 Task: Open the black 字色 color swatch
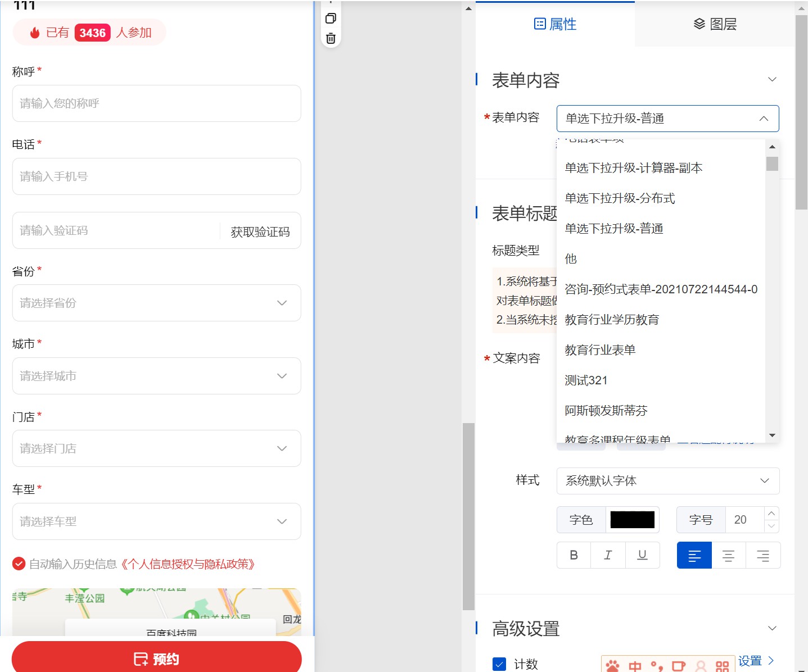(x=632, y=520)
